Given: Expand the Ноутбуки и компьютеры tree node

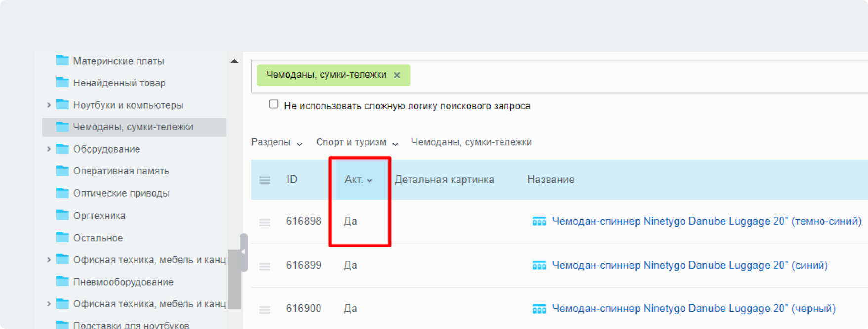Looking at the screenshot, I should coord(49,105).
